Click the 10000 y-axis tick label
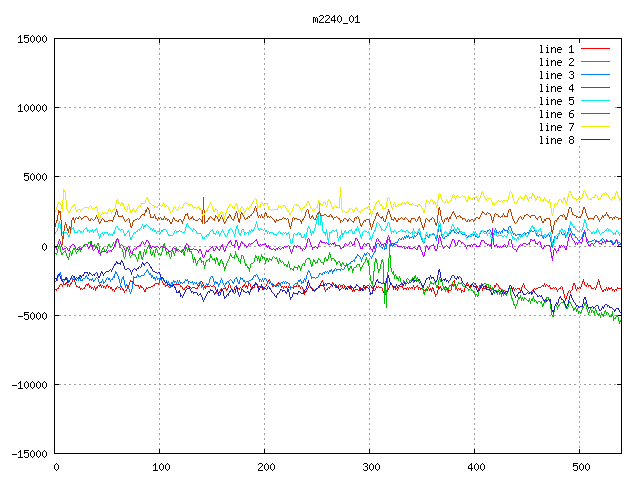Screen dimensions: 640x480 click(x=32, y=108)
